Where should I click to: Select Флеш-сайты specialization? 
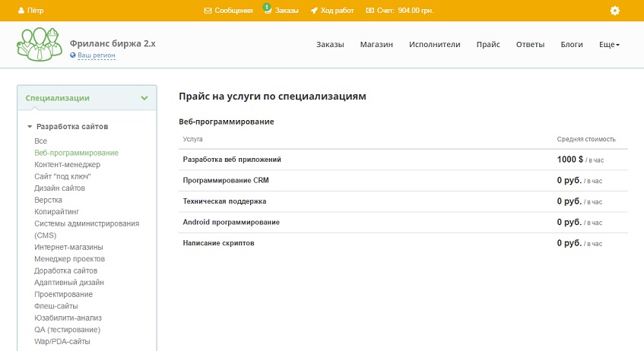pyautogui.click(x=56, y=306)
